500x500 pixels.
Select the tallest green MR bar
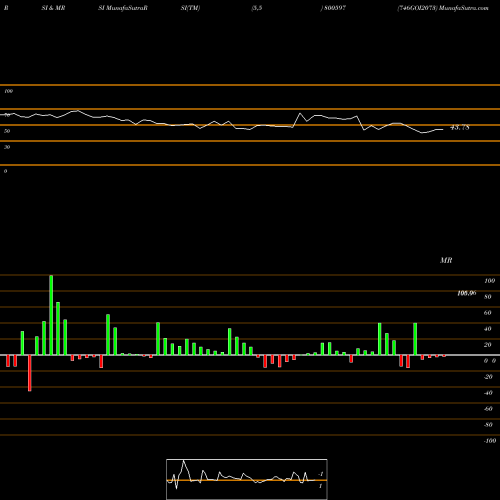tap(51, 315)
